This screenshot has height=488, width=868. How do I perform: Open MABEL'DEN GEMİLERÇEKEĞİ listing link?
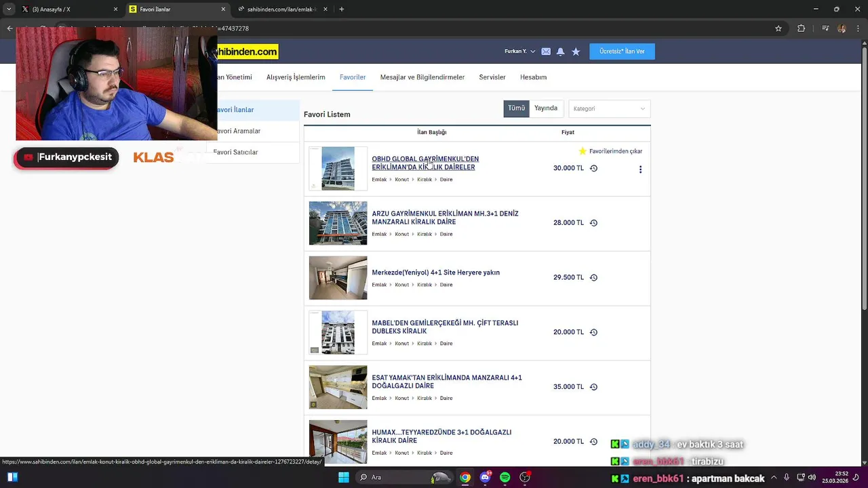coord(445,327)
